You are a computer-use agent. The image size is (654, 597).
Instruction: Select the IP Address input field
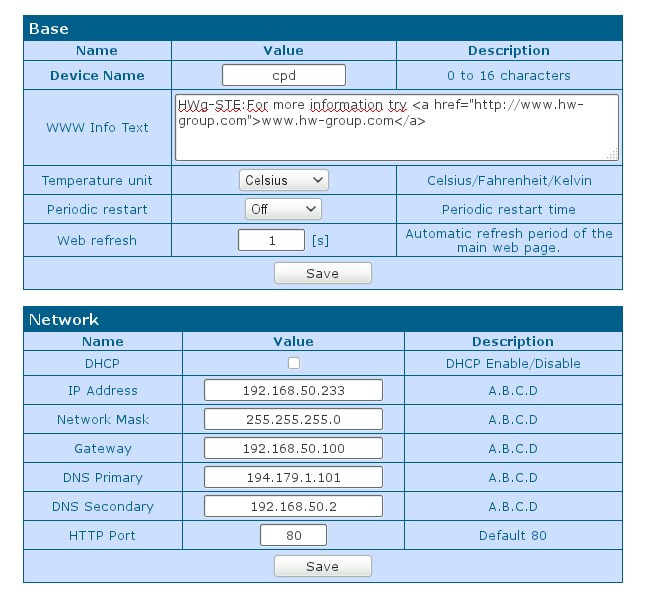pyautogui.click(x=294, y=390)
